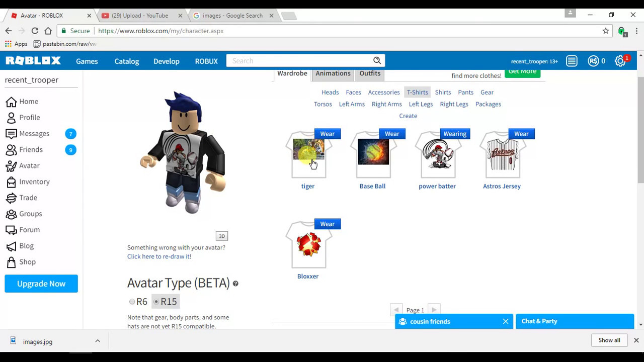Wear the Bloxxer t-shirt
Image resolution: width=644 pixels, height=362 pixels.
(x=328, y=224)
